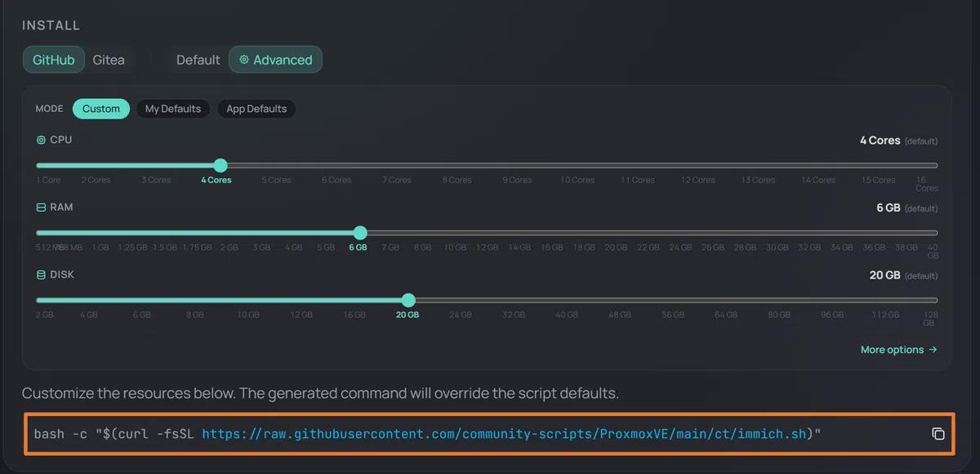
Task: Apply the App Defaults preset
Action: point(256,109)
